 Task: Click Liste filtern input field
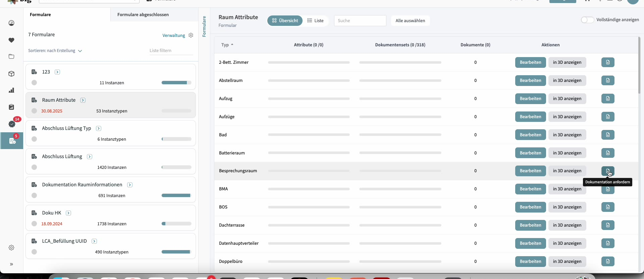[171, 51]
